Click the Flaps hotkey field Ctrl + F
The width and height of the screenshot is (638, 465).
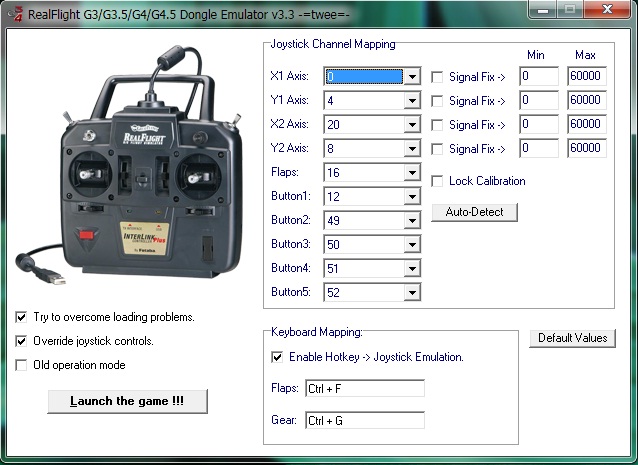point(365,389)
